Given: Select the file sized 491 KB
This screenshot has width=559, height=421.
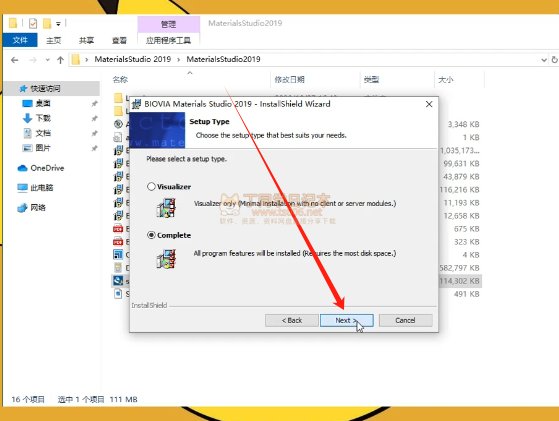Looking at the screenshot, I should pos(467,294).
